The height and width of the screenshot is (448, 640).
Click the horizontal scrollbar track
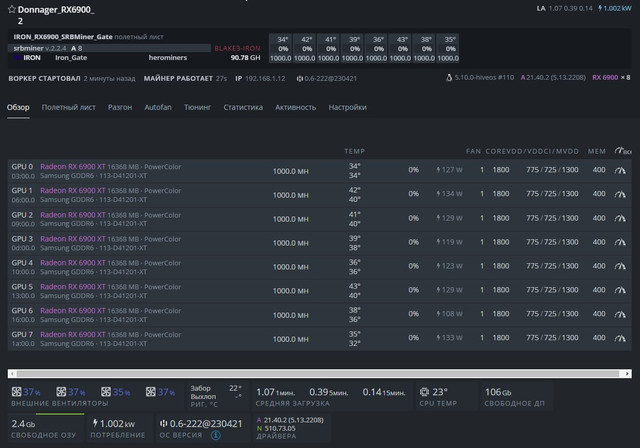click(318, 373)
